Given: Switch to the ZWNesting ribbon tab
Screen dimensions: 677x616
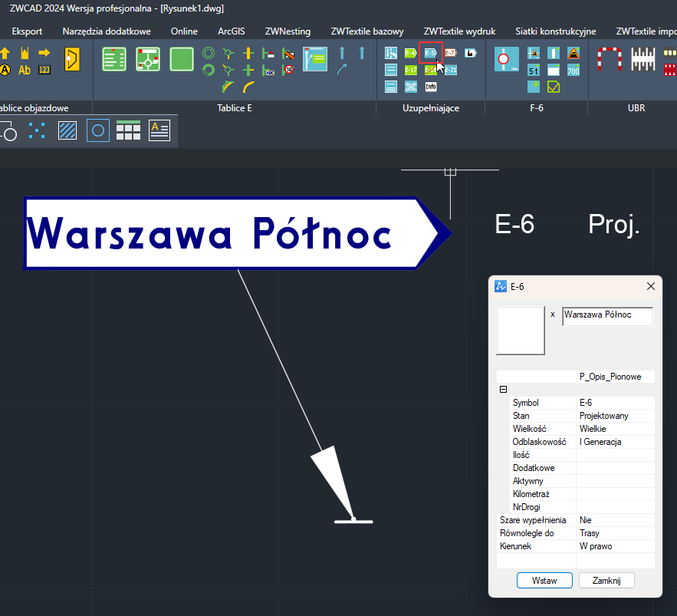Looking at the screenshot, I should 288,31.
